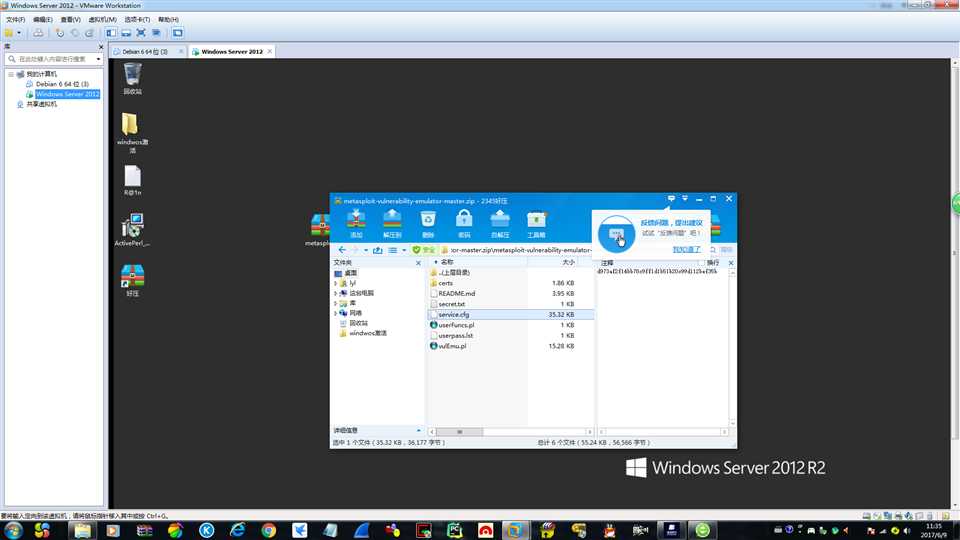
Task: Toggle the line wrap checkbox in comment pane
Action: [x=702, y=263]
